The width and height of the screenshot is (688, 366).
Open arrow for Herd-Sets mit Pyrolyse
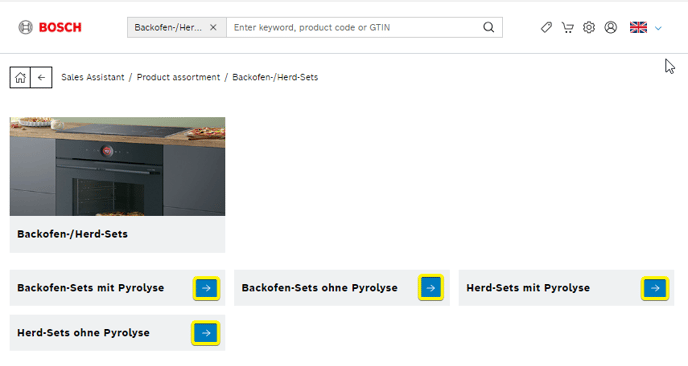655,288
